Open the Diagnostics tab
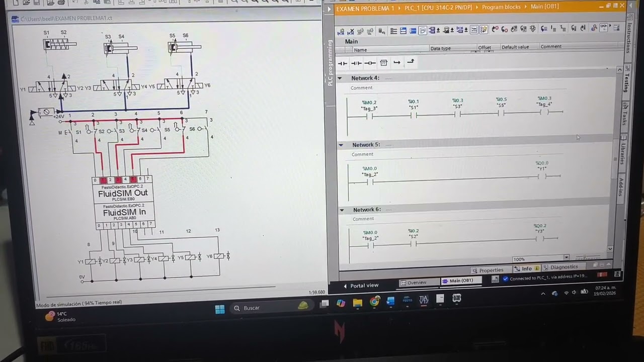The width and height of the screenshot is (644, 362). click(563, 267)
